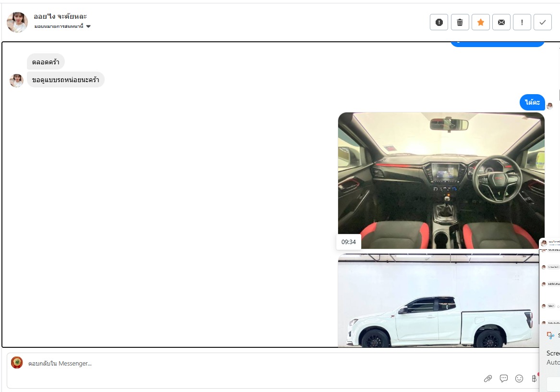Mark conversation as spam with octagon icon
This screenshot has height=392, width=560.
439,22
